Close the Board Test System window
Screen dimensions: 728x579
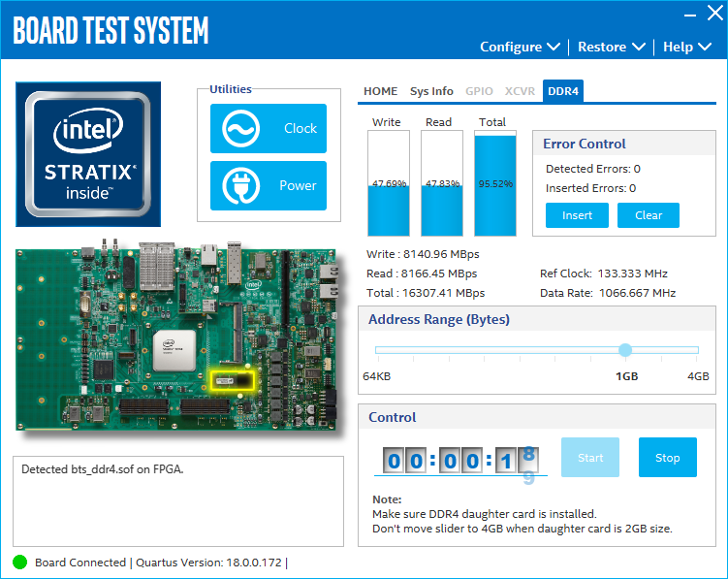point(715,15)
